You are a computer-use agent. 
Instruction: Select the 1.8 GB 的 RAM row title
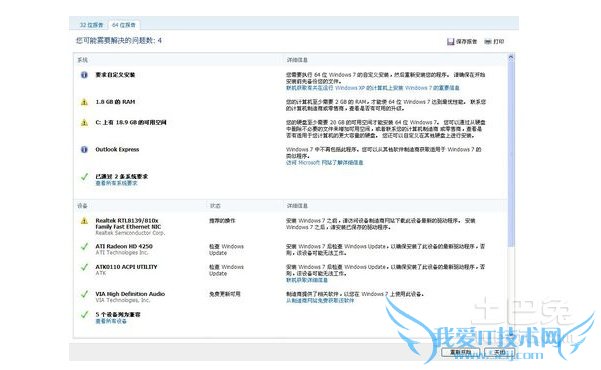click(x=115, y=102)
